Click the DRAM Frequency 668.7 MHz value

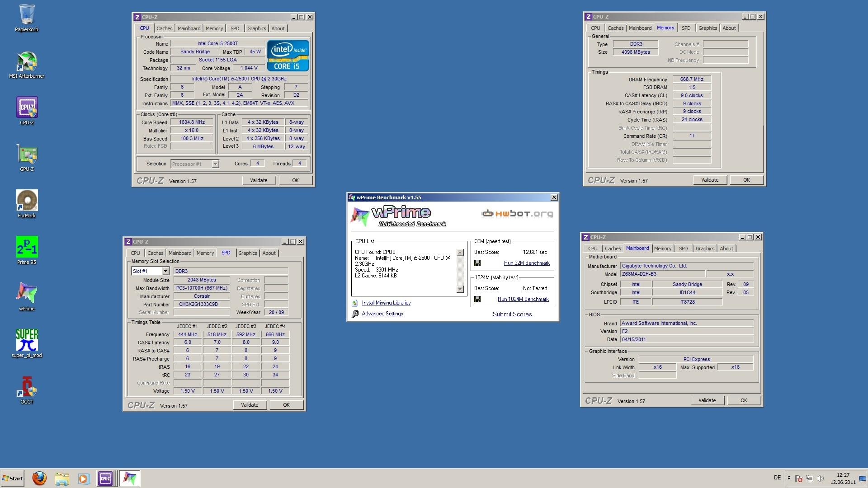tap(692, 80)
